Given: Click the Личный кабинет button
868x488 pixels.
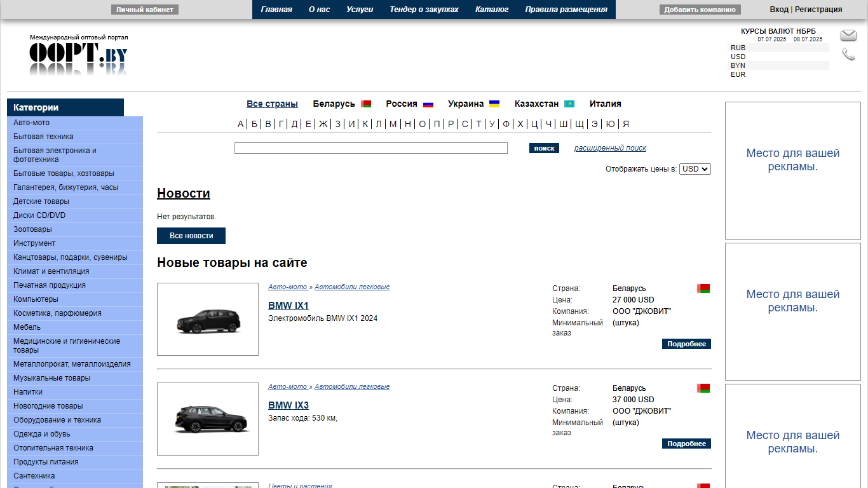Looking at the screenshot, I should [x=145, y=10].
